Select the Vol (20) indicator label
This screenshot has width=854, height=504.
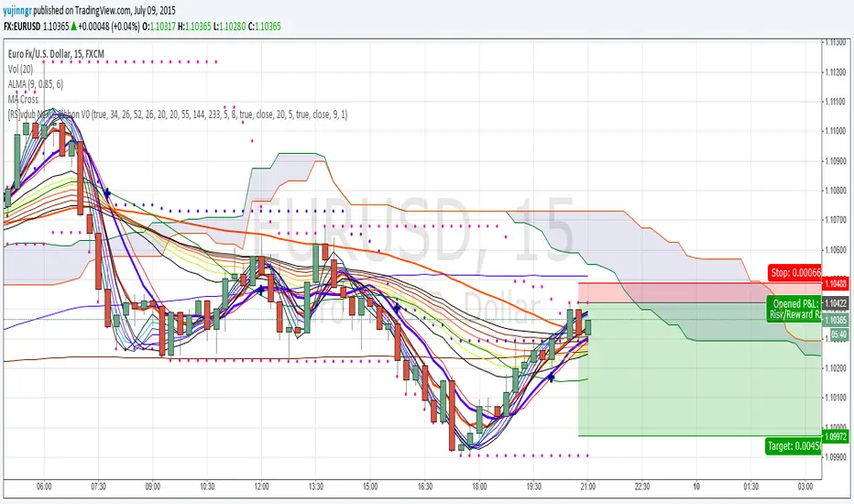(x=20, y=69)
